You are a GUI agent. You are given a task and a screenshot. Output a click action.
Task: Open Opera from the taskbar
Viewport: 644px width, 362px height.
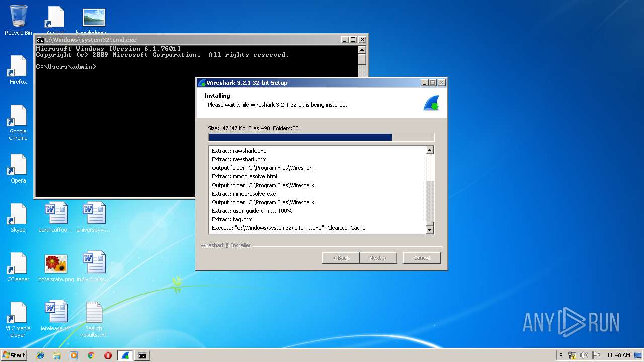[x=108, y=355]
